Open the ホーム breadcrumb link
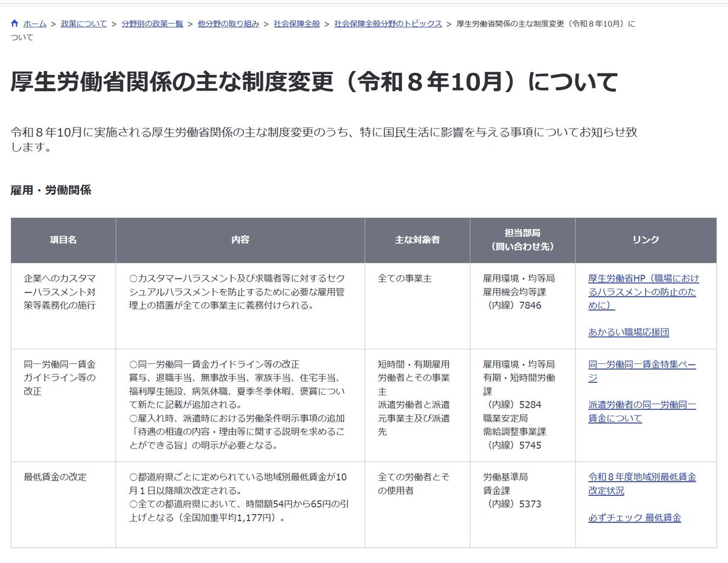 point(35,24)
